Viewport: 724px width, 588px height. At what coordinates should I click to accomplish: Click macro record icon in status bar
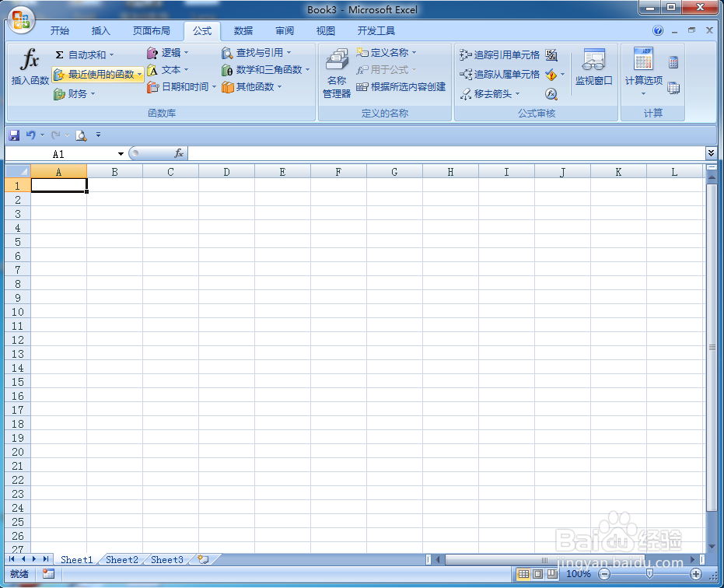coord(48,574)
